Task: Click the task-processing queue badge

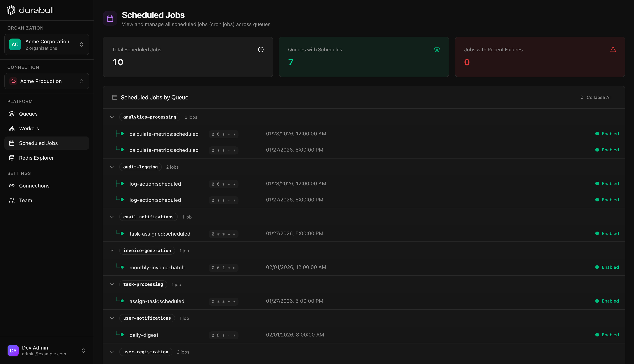Action: (x=143, y=284)
